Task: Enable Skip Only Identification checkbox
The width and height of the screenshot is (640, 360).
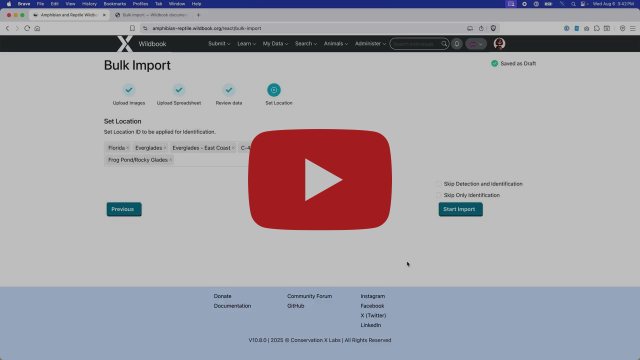Action: coord(440,195)
